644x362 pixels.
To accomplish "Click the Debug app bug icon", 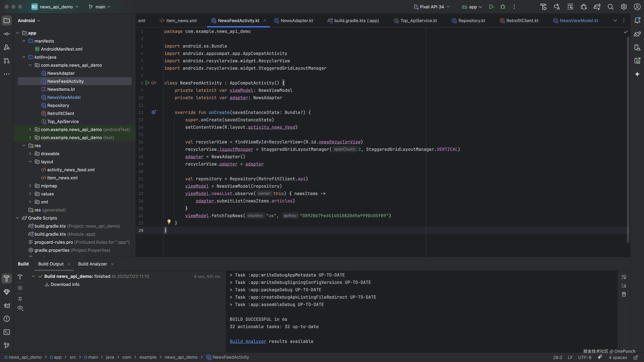I will click(503, 7).
